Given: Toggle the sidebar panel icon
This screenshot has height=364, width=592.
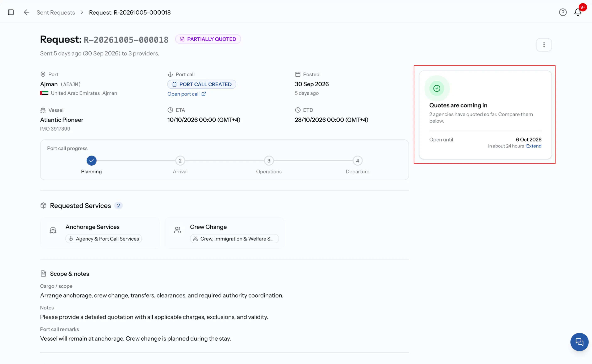Looking at the screenshot, I should (x=11, y=12).
